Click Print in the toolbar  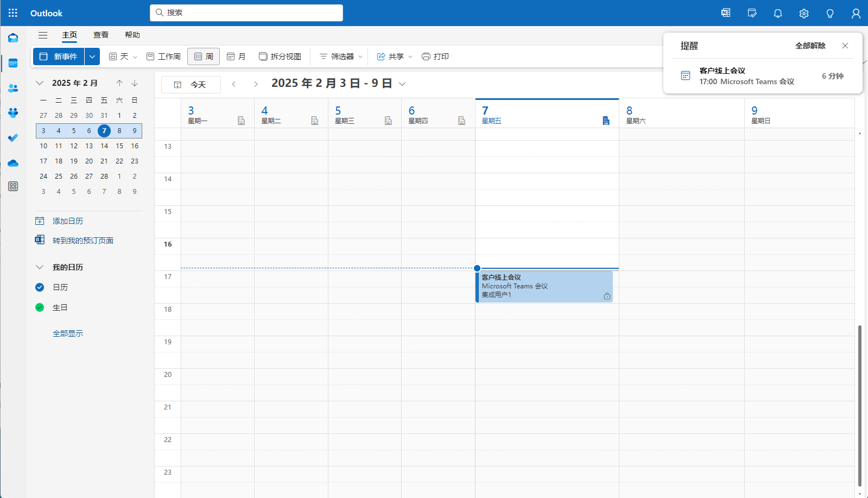pyautogui.click(x=435, y=56)
